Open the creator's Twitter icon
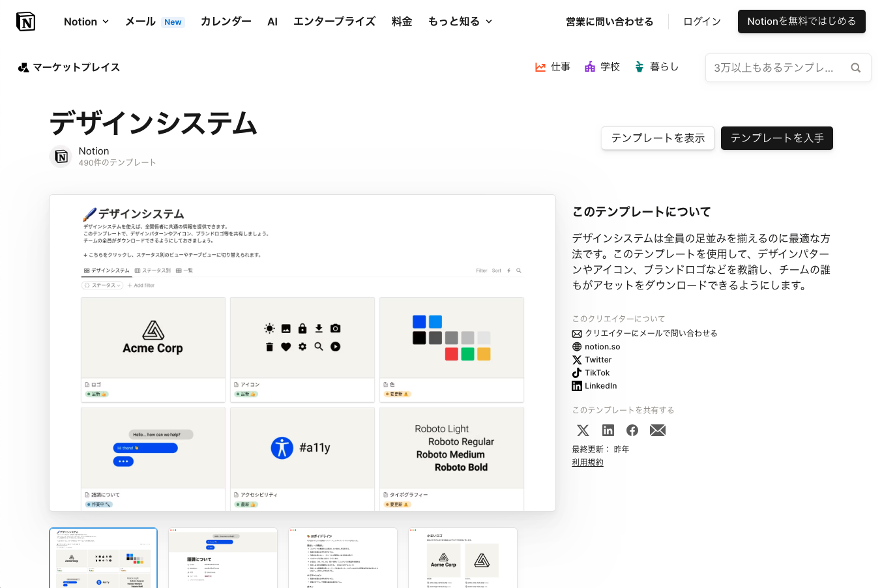 pyautogui.click(x=577, y=359)
